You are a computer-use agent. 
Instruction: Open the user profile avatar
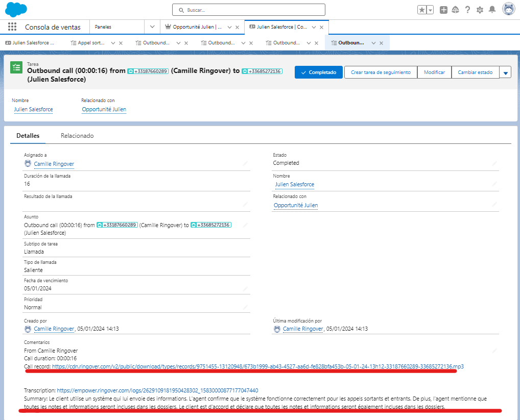coord(508,9)
